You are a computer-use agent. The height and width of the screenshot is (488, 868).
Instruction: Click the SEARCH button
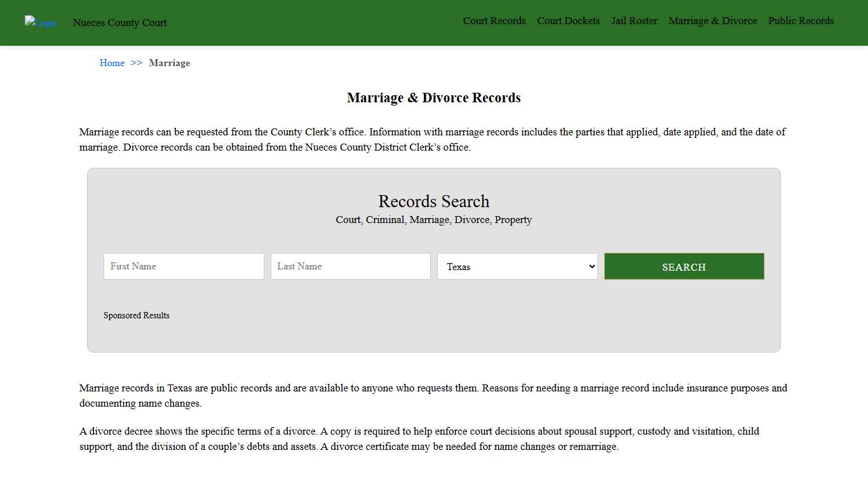tap(684, 266)
